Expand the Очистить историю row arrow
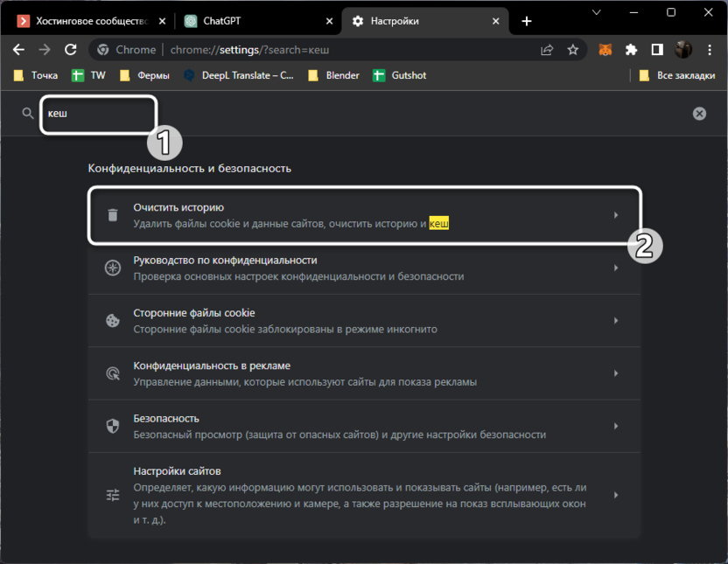This screenshot has width=728, height=564. (616, 215)
